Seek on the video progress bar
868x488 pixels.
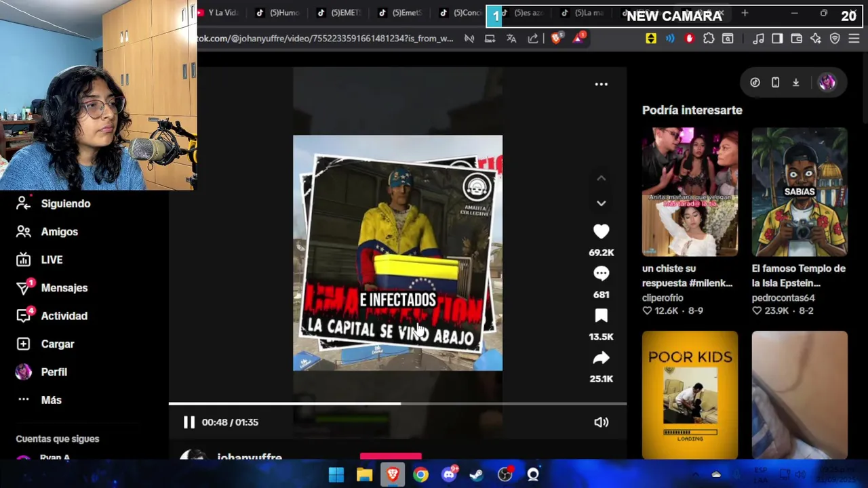(x=397, y=404)
